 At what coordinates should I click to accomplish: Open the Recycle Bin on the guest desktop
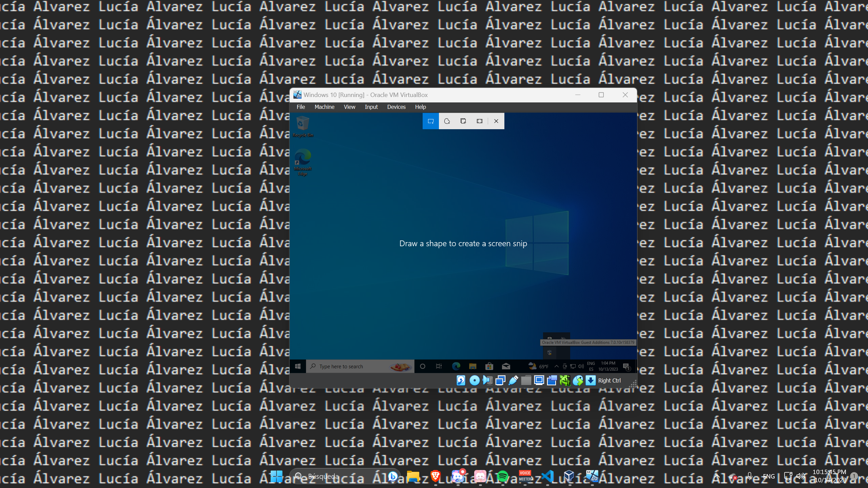(302, 124)
